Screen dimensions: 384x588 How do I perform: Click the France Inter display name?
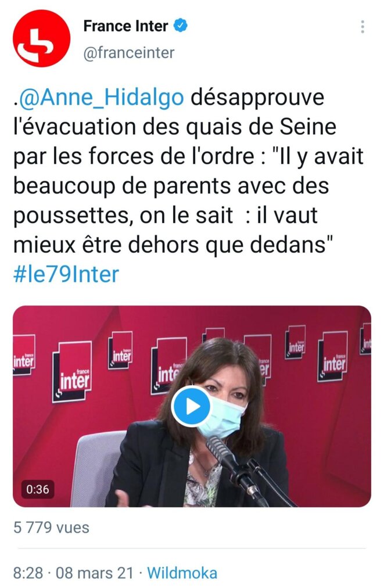125,26
